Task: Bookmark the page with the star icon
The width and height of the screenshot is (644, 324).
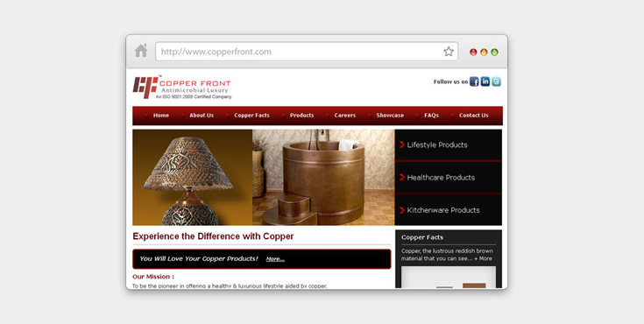Action: [x=449, y=52]
